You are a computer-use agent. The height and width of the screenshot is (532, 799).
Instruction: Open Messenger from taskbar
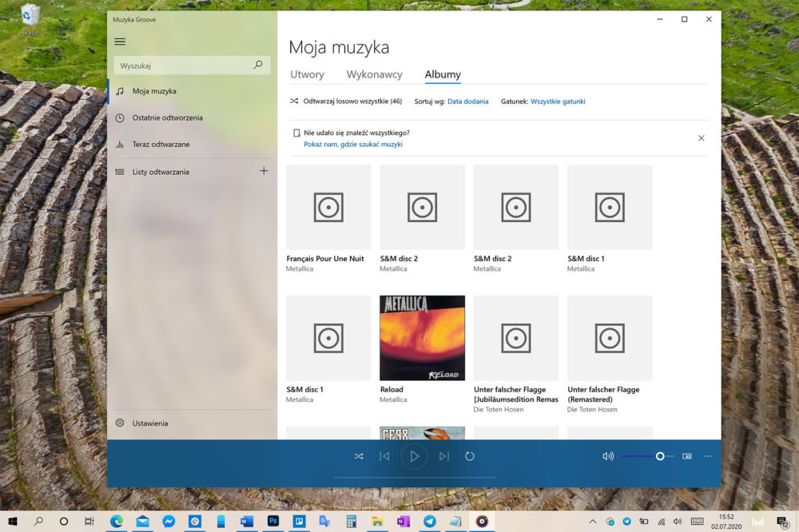(169, 522)
